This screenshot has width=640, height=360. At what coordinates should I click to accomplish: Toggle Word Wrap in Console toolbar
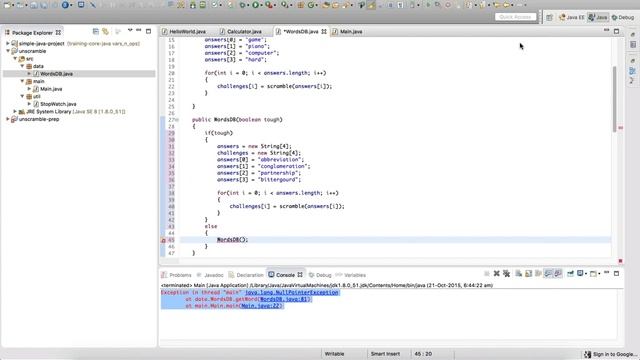click(538, 273)
